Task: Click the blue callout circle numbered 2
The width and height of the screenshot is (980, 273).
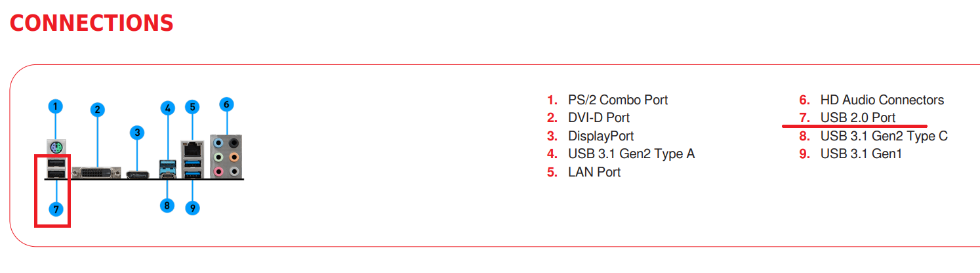Action: pos(98,110)
